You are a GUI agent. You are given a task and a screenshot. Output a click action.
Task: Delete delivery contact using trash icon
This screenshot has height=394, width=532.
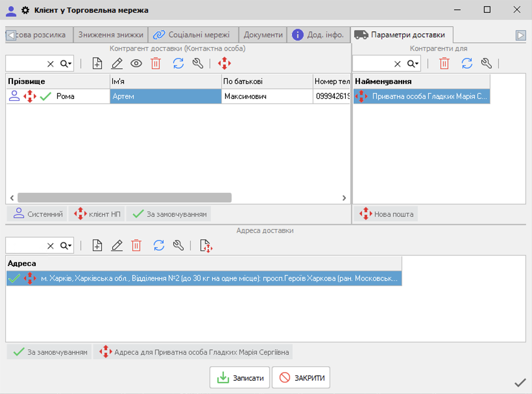156,64
